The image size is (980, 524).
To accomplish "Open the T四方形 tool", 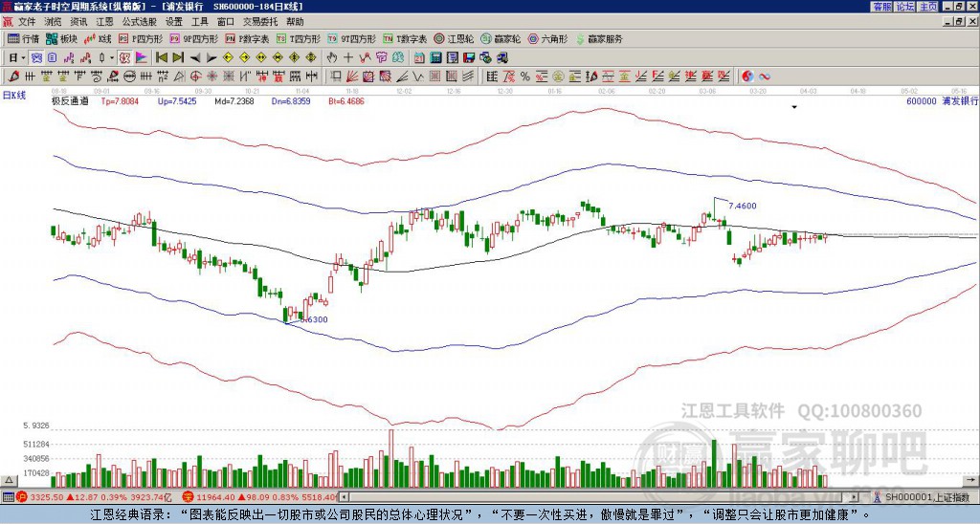I will pyautogui.click(x=299, y=38).
